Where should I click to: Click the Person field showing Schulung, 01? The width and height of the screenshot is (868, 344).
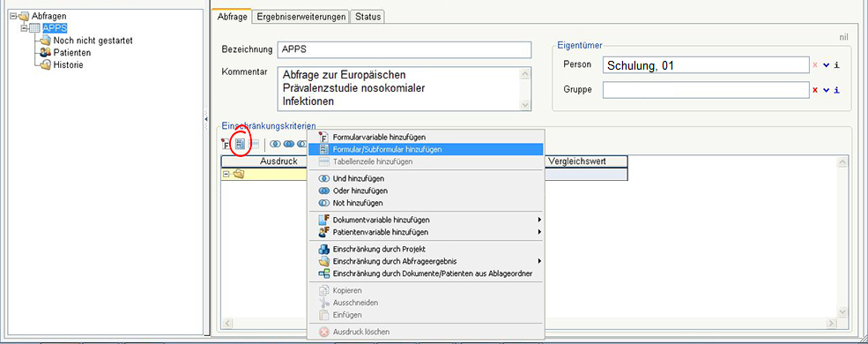(x=707, y=65)
